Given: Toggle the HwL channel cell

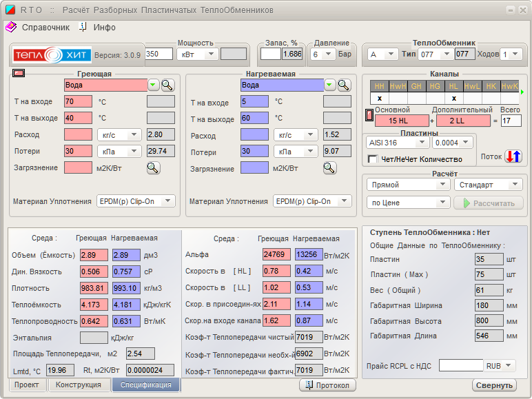Looking at the screenshot, I should pos(472,98).
